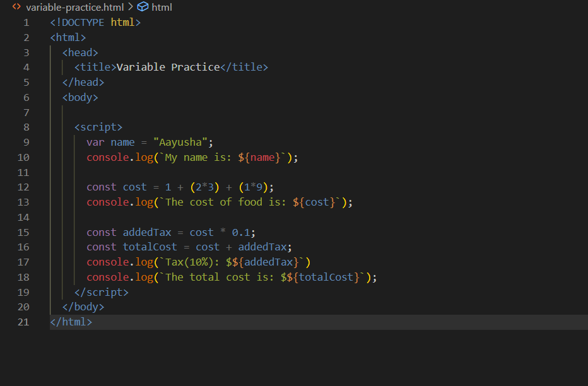Click console.log on line 10

[x=120, y=158]
